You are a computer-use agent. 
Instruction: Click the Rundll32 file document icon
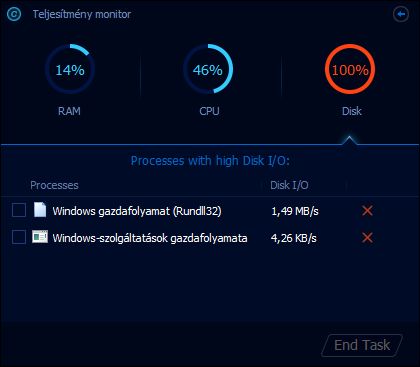(x=40, y=210)
